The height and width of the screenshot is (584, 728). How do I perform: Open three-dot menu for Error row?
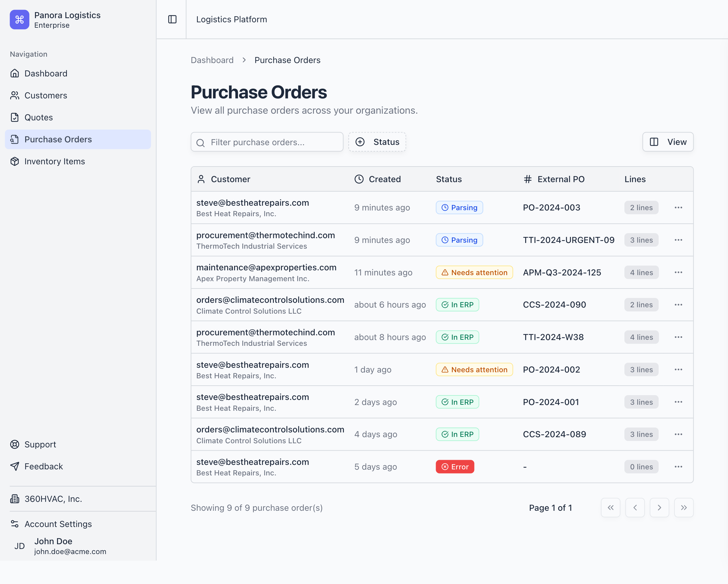point(678,466)
